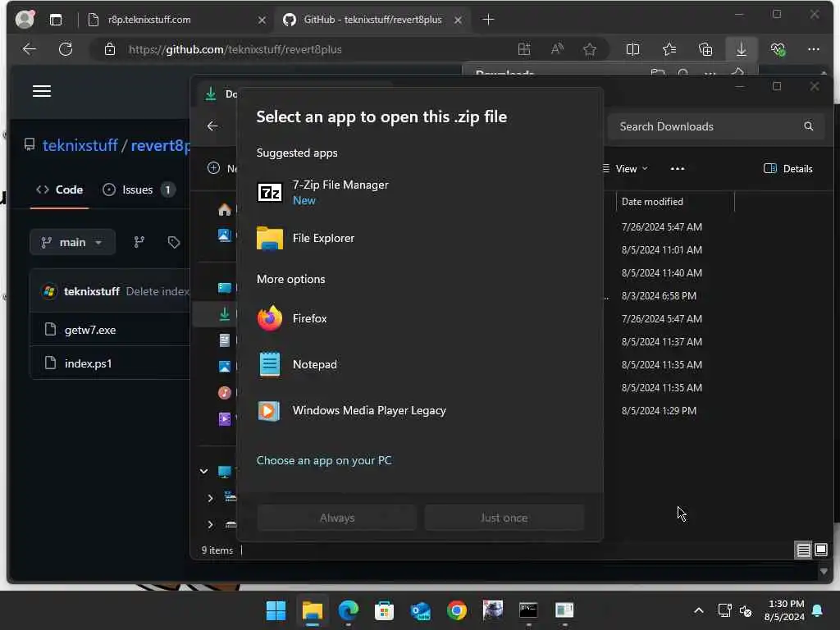Viewport: 840px width, 630px height.
Task: Launch Google Chrome from taskbar
Action: point(457,610)
